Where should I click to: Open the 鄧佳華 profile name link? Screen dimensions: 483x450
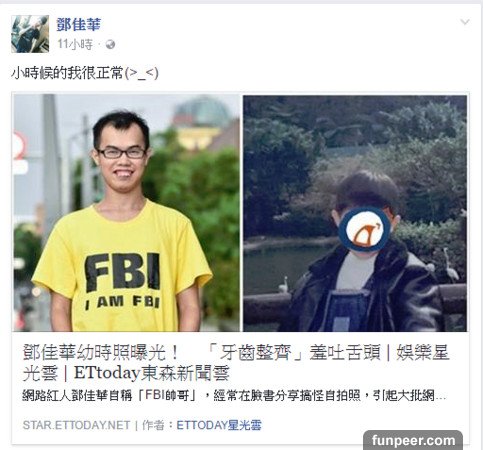pyautogui.click(x=78, y=24)
